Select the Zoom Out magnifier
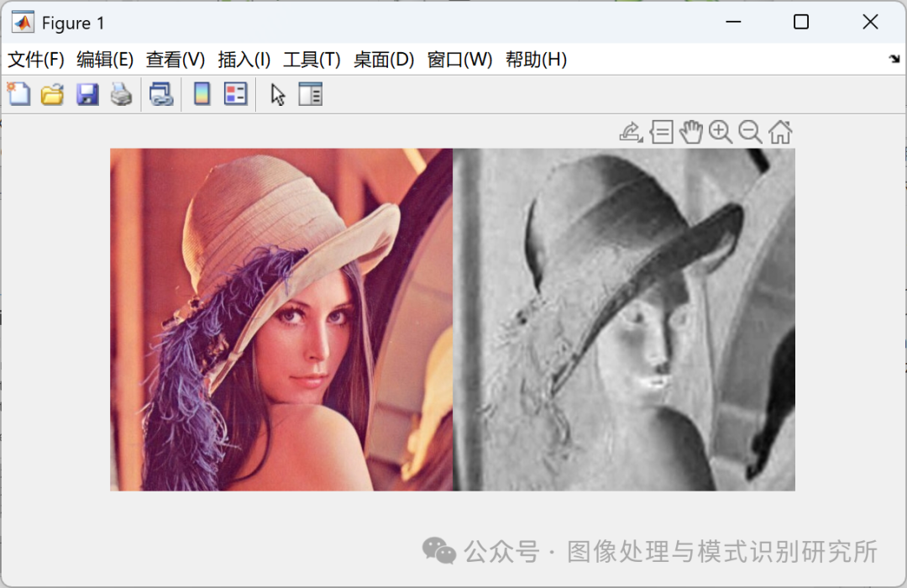The image size is (907, 588). tap(751, 132)
